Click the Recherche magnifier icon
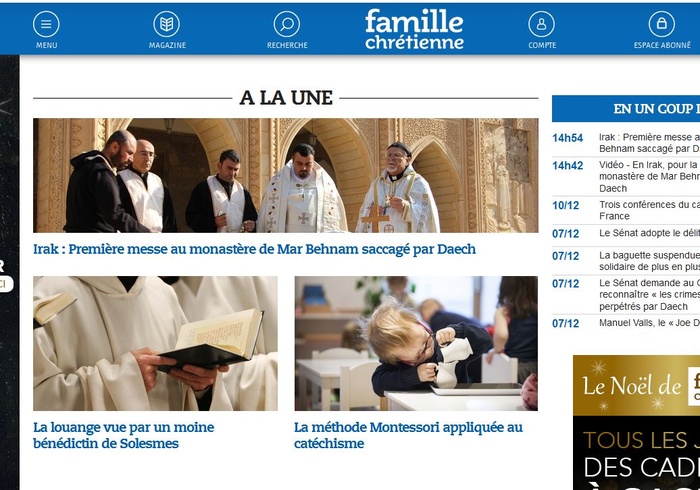 click(x=287, y=24)
